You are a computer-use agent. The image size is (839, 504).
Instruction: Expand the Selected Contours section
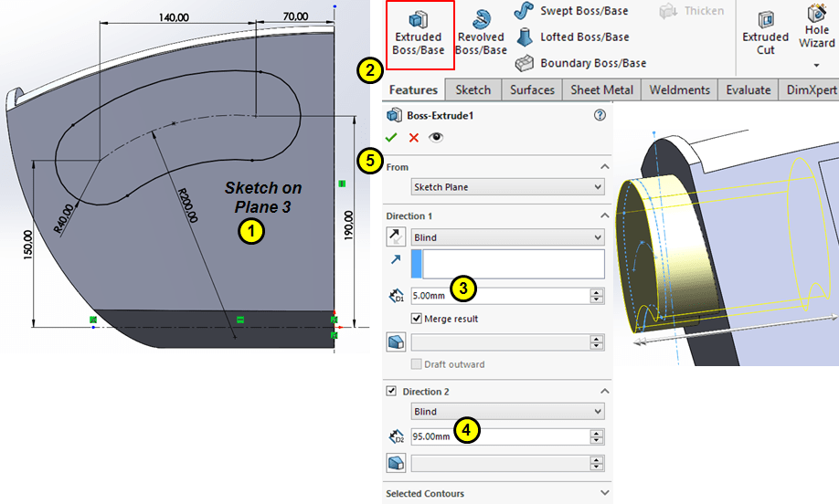(x=604, y=494)
